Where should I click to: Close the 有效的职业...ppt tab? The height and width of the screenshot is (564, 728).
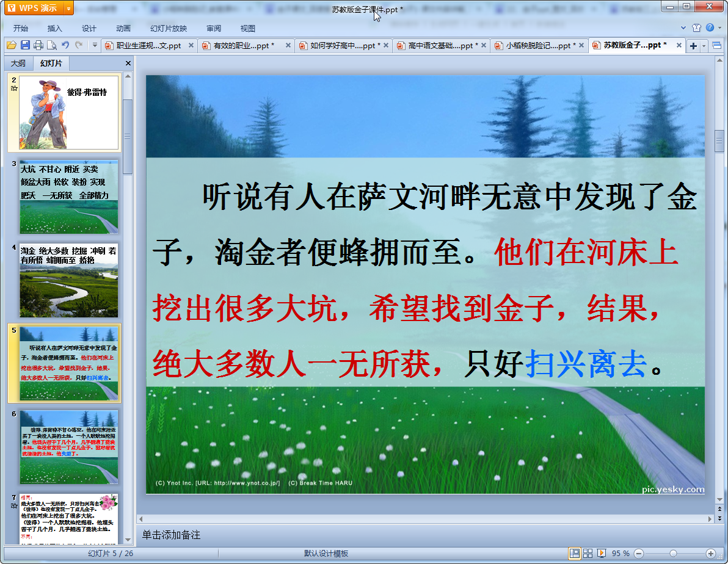[x=288, y=46]
